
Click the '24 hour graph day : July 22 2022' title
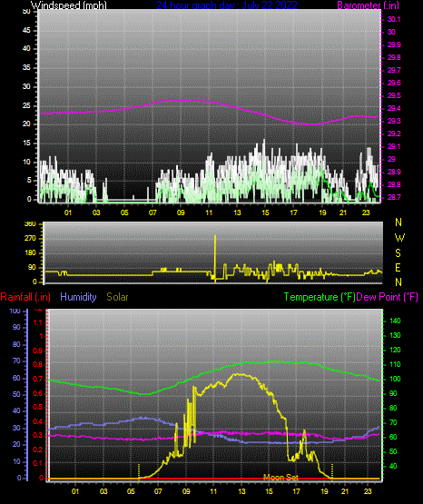click(x=227, y=5)
